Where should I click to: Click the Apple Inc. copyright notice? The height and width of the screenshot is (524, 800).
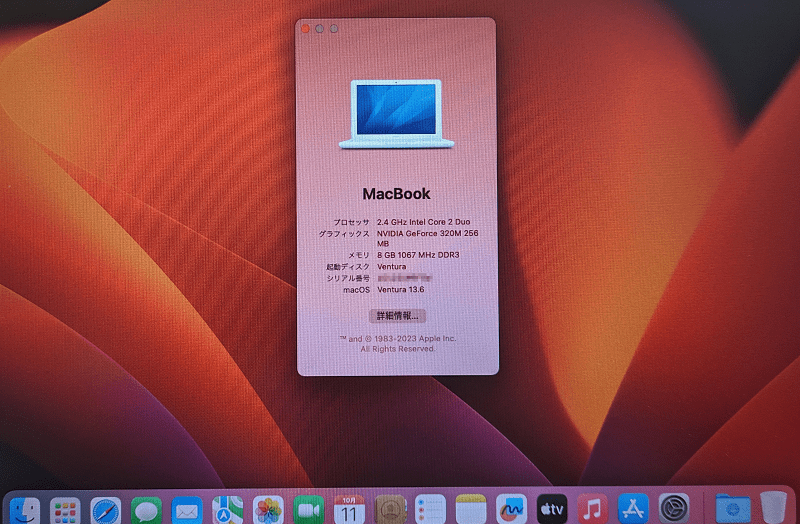(x=397, y=343)
